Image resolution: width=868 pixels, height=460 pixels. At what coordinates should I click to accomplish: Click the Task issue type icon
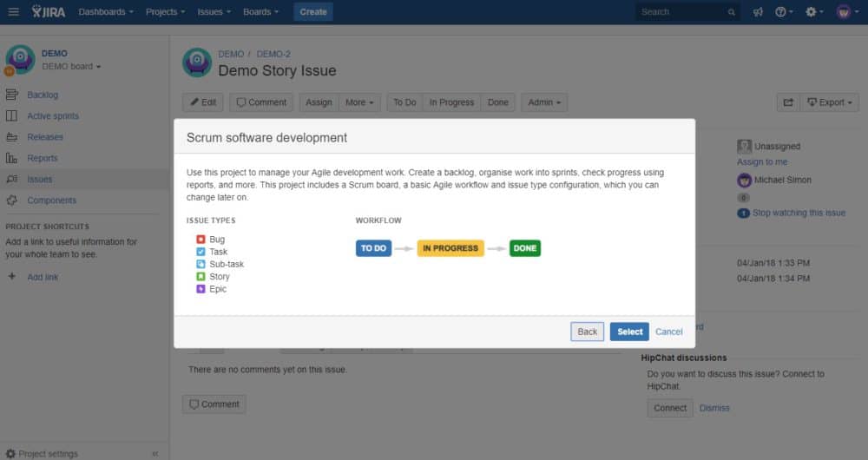click(x=201, y=252)
